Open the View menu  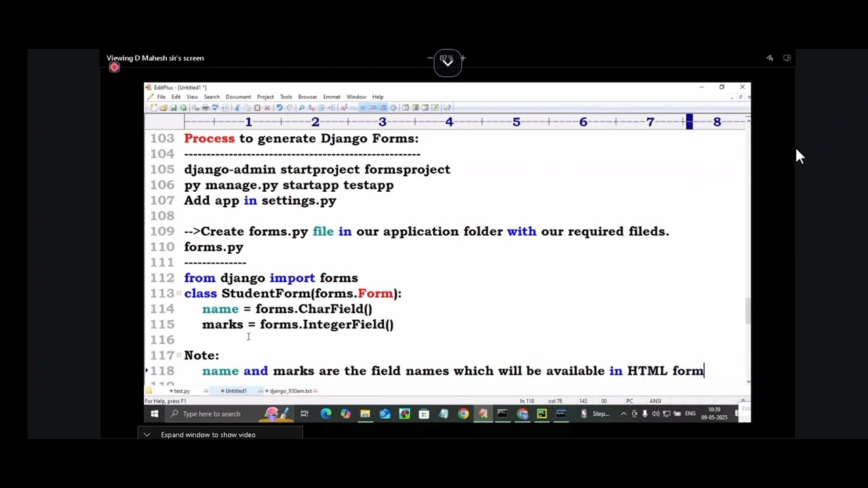(x=193, y=97)
